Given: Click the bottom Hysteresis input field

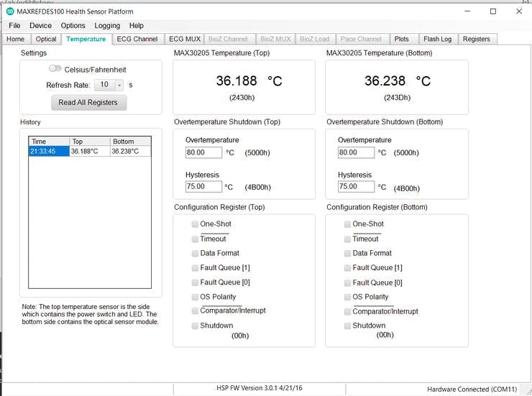Looking at the screenshot, I should (356, 186).
